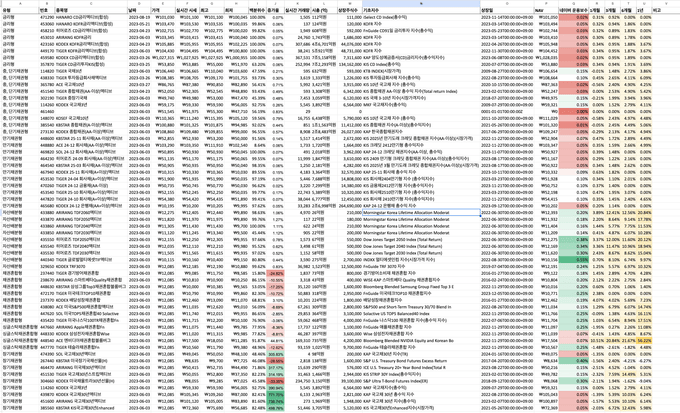Select the column V header
The width and height of the screenshot is (680, 413).
click(666, 3)
